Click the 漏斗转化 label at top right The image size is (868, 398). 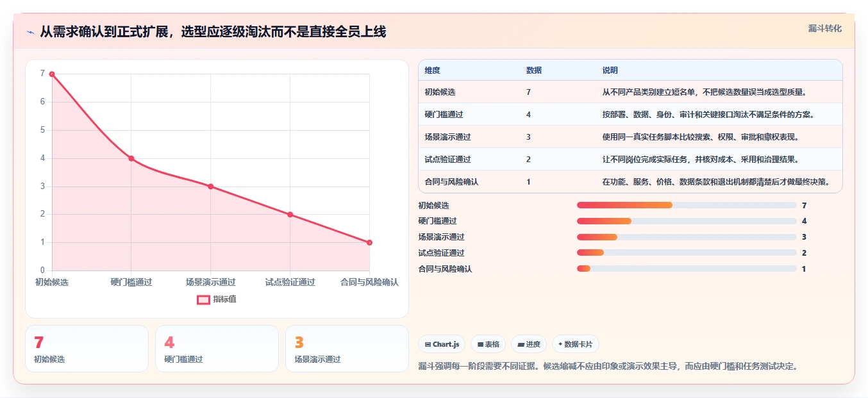pyautogui.click(x=824, y=28)
